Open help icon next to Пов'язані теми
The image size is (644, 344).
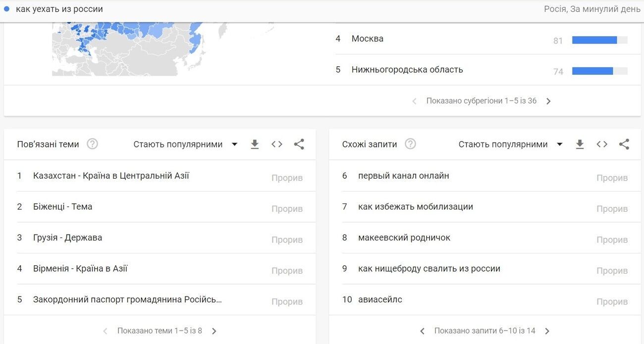[92, 144]
